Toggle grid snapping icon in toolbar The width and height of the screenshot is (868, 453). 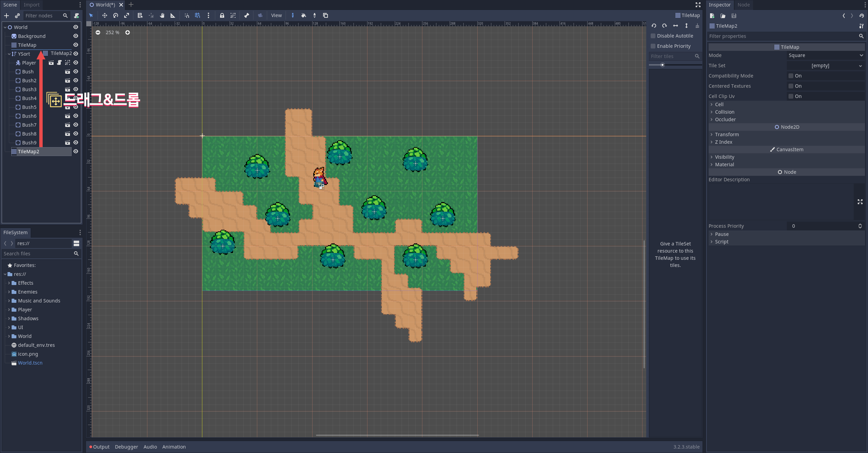tap(198, 15)
